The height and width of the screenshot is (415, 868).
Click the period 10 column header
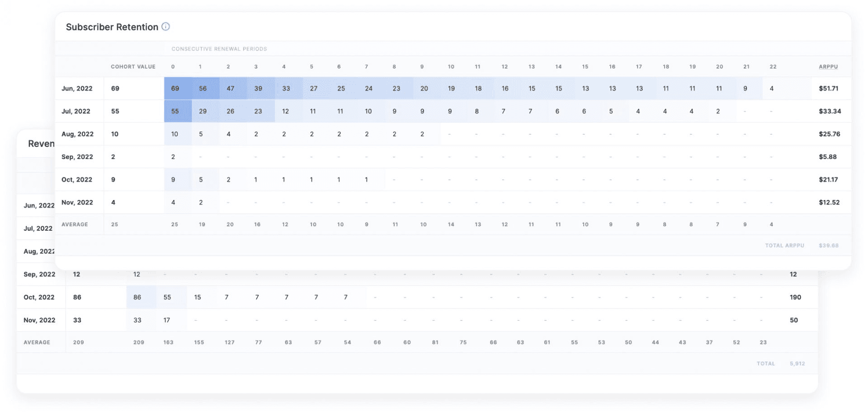451,67
